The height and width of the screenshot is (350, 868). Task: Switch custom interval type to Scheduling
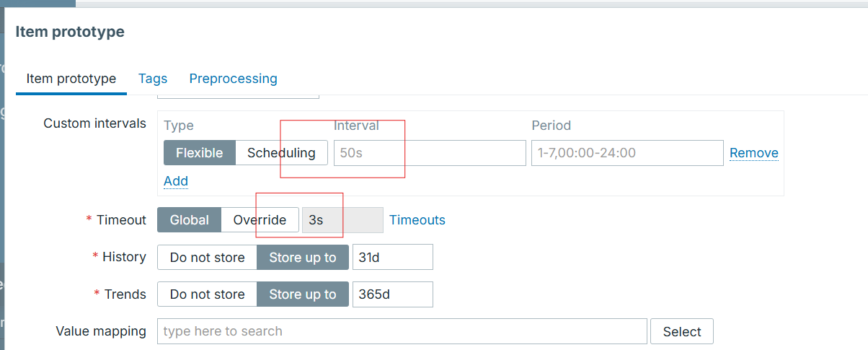click(x=281, y=153)
